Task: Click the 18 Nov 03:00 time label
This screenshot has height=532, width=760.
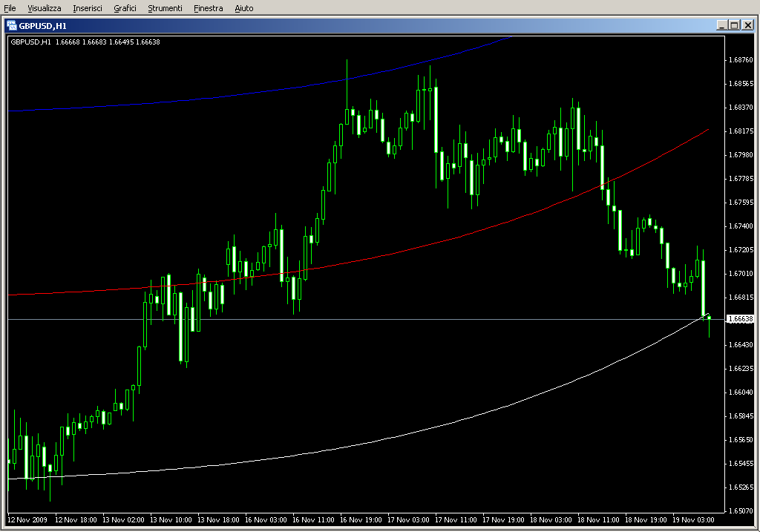Action: (551, 520)
